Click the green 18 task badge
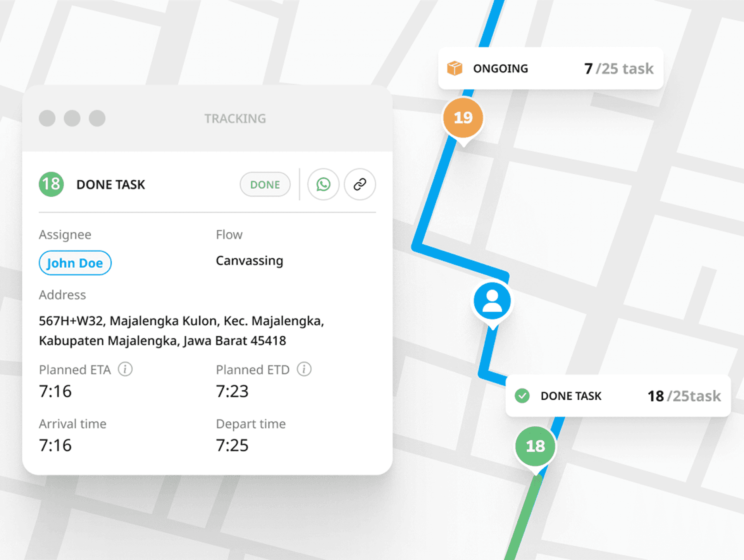 coord(51,184)
